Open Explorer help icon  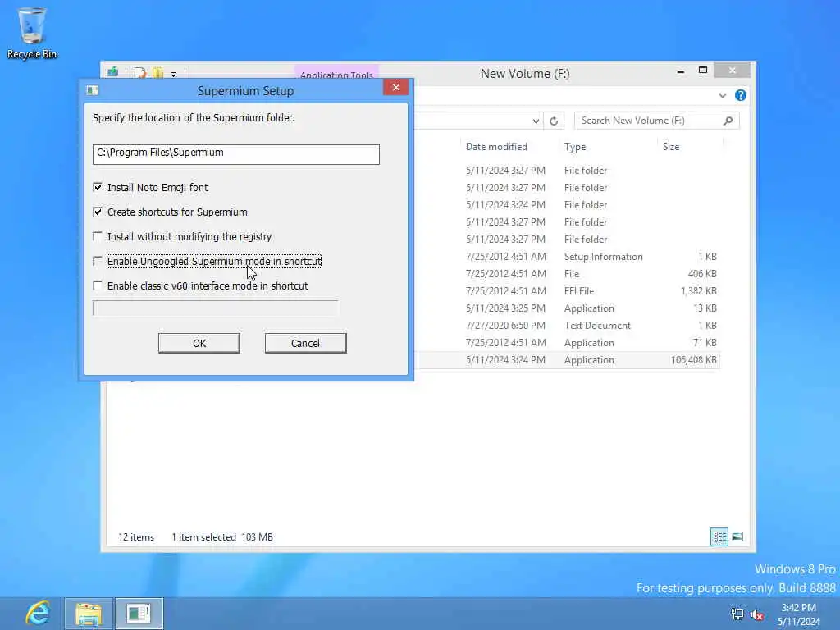(x=741, y=95)
